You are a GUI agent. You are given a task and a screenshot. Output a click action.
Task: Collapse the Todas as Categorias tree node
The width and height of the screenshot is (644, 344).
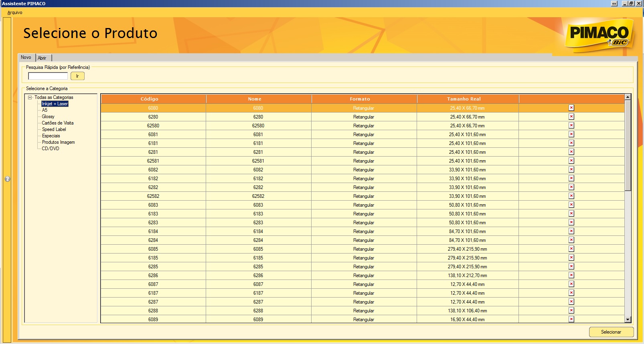tap(30, 97)
